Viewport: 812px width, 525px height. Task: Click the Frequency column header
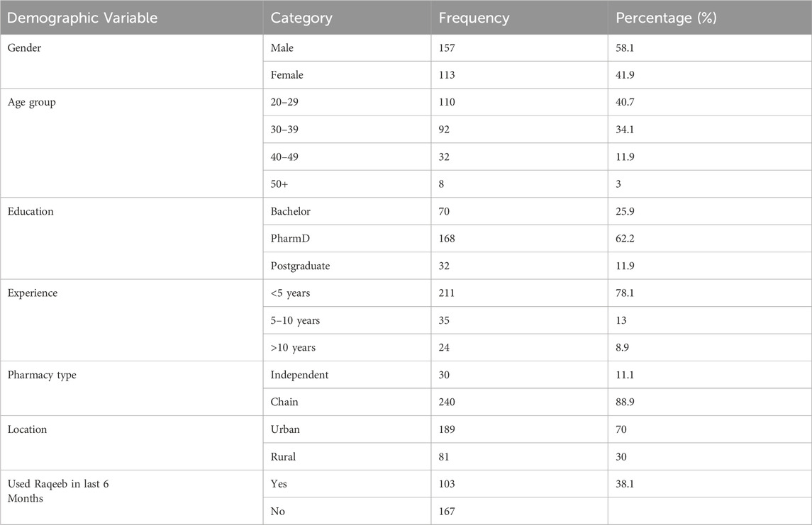[474, 18]
